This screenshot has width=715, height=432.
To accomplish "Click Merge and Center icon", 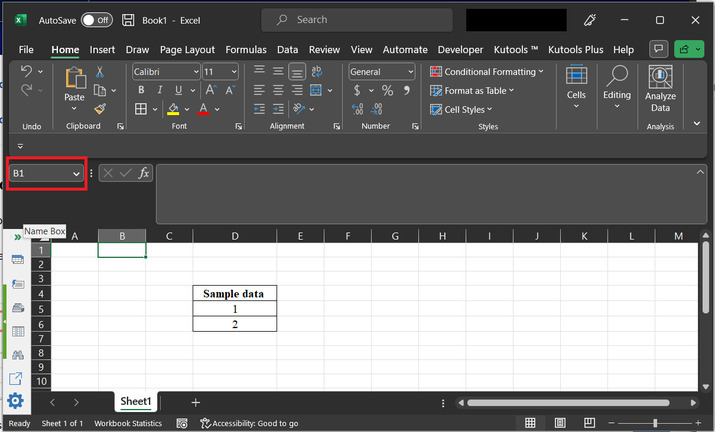I will (x=316, y=90).
